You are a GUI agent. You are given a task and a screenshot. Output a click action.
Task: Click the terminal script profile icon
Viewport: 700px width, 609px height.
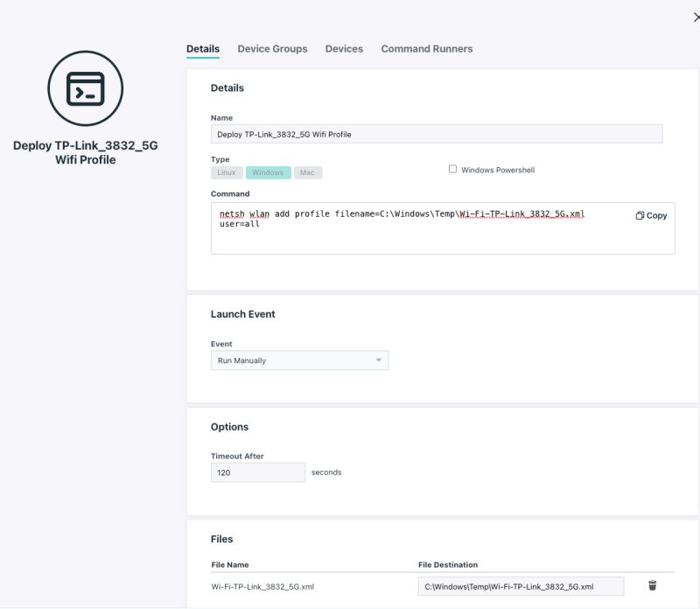point(85,88)
